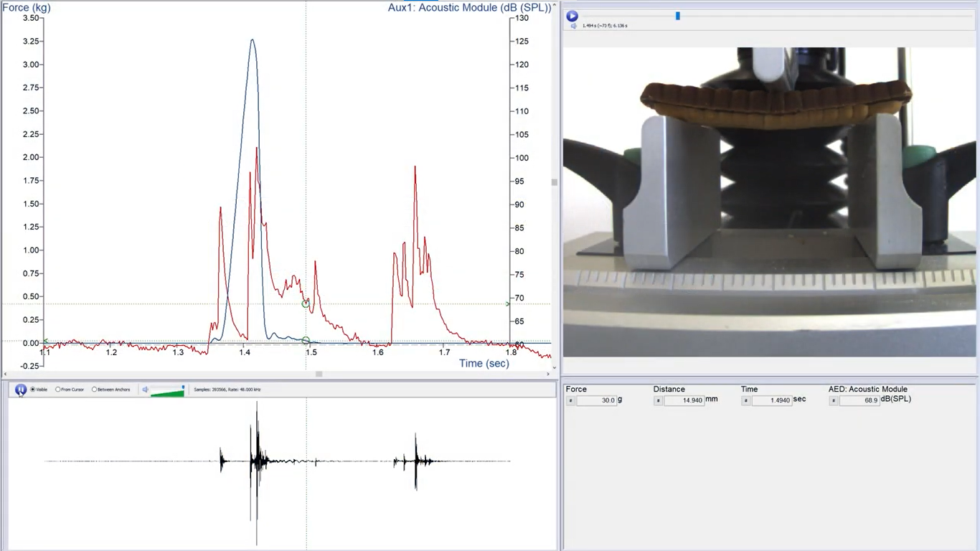
Task: Click the green cursor marker on acoustic curve
Action: click(306, 304)
